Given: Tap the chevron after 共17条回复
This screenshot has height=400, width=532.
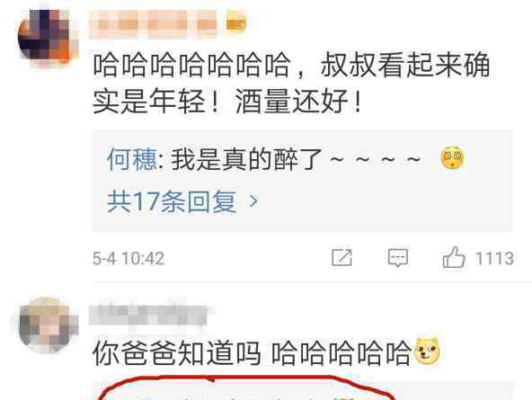Looking at the screenshot, I should (x=253, y=201).
